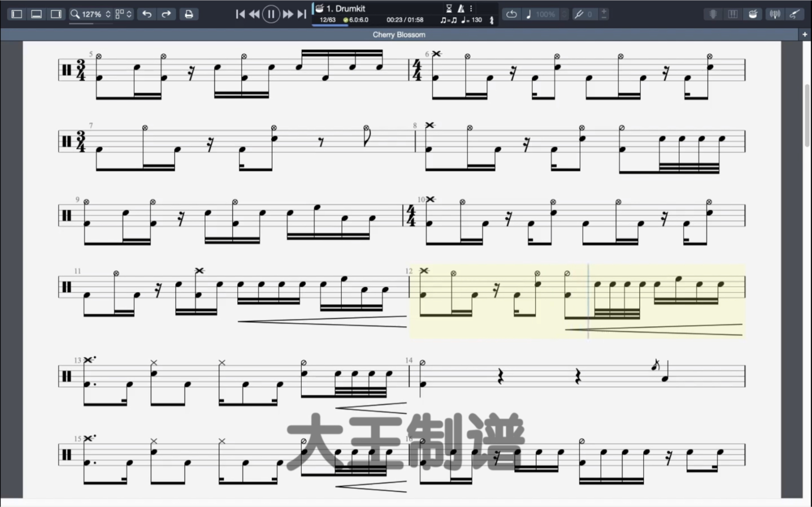Click the 6.0:6.0 beat position indicator

coord(356,20)
